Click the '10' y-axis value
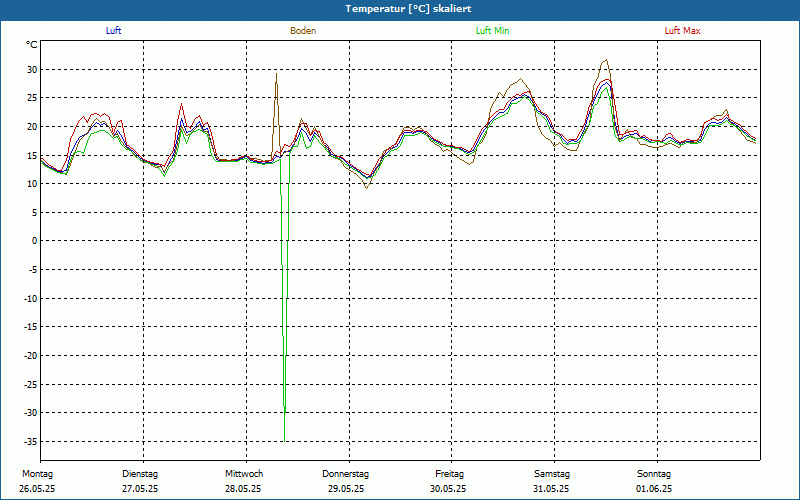This screenshot has width=800, height=500. [32, 184]
